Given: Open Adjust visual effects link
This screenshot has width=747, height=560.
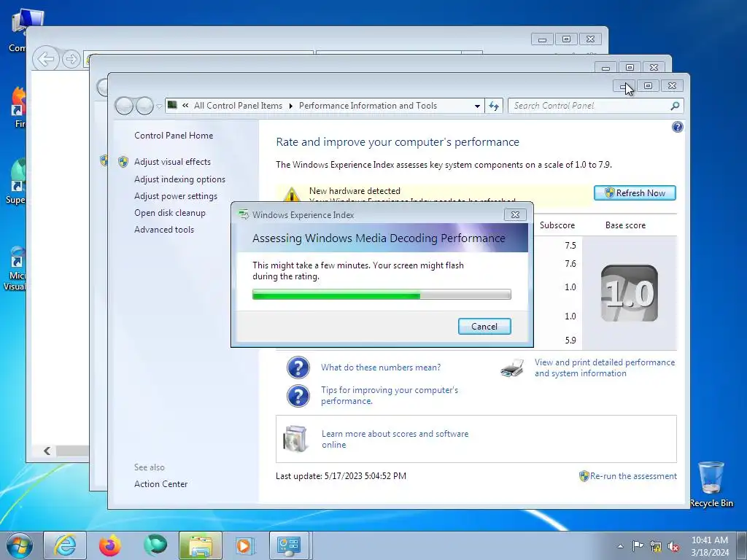Looking at the screenshot, I should pos(172,162).
